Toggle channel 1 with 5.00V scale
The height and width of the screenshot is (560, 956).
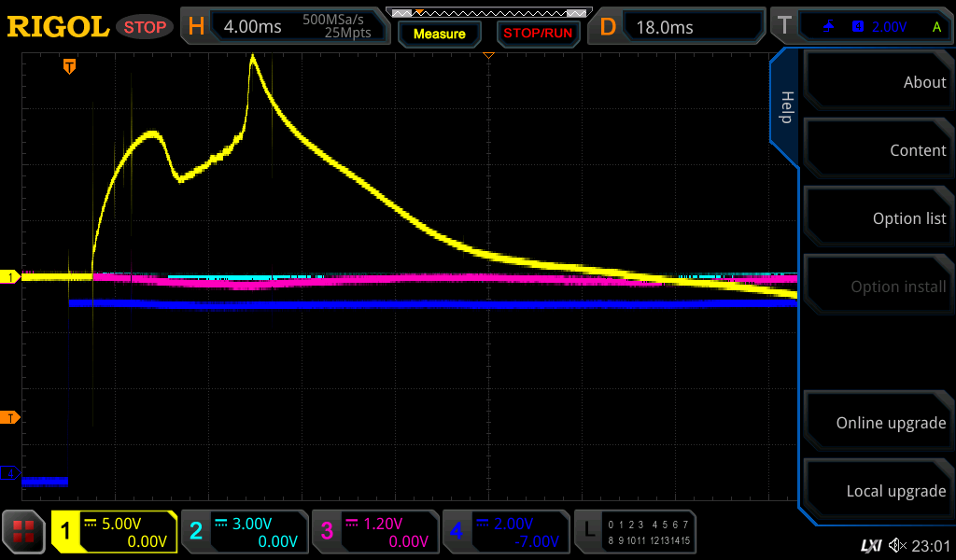pos(114,532)
